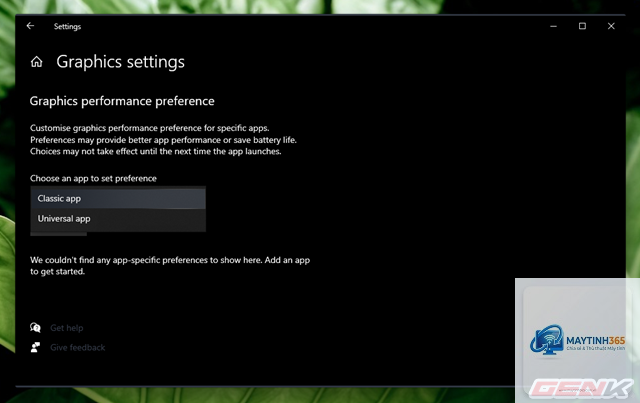Click the Give feedback person icon

tap(36, 347)
